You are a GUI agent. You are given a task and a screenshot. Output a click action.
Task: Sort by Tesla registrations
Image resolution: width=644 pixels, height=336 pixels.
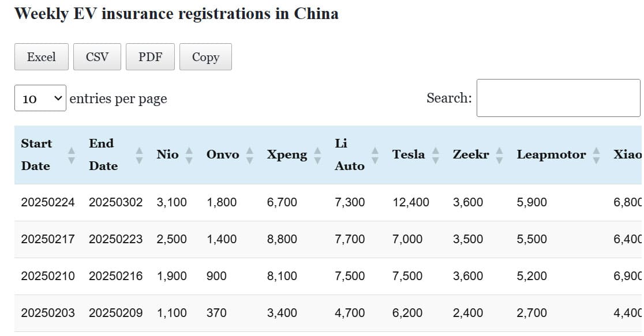tap(436, 154)
